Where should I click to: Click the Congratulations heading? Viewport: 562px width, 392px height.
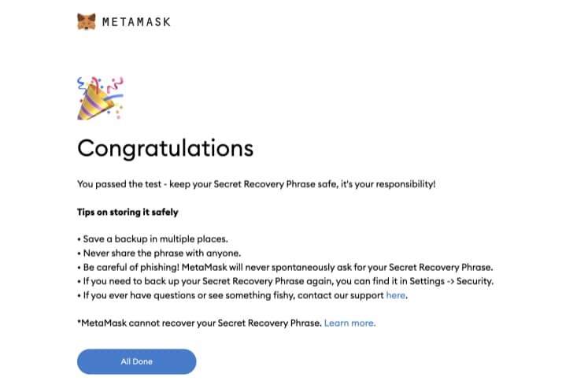coord(165,148)
